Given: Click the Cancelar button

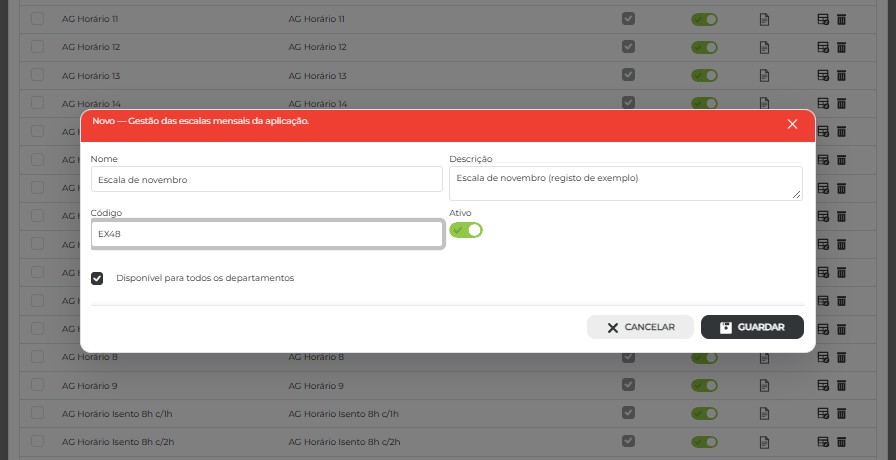Looking at the screenshot, I should point(640,327).
